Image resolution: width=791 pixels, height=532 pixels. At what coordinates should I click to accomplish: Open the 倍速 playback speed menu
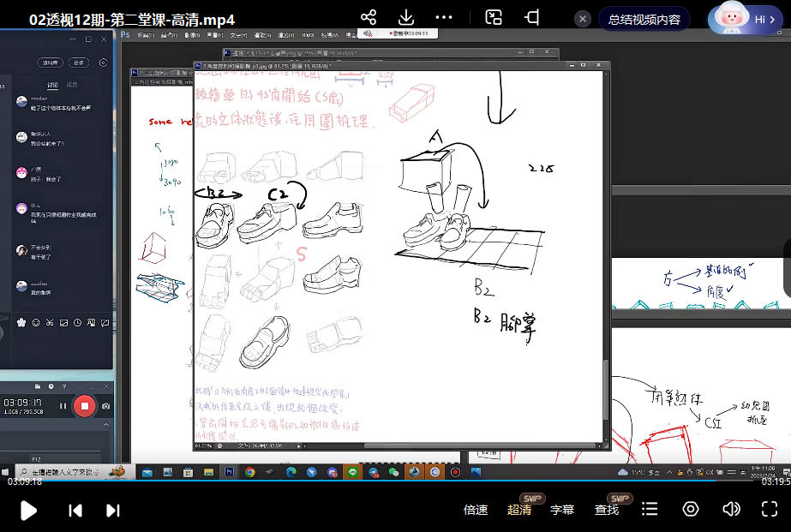(x=476, y=510)
